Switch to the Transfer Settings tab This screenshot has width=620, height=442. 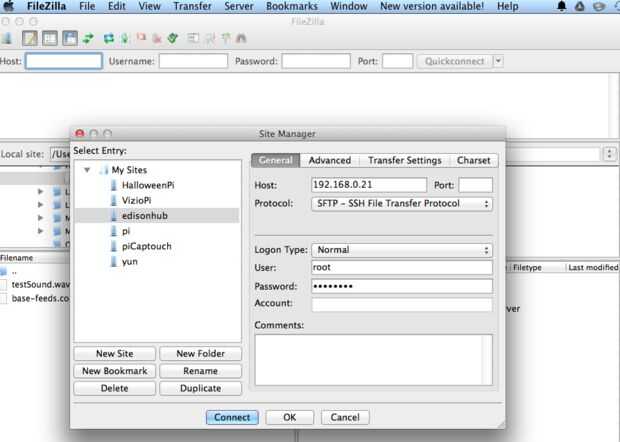(405, 161)
